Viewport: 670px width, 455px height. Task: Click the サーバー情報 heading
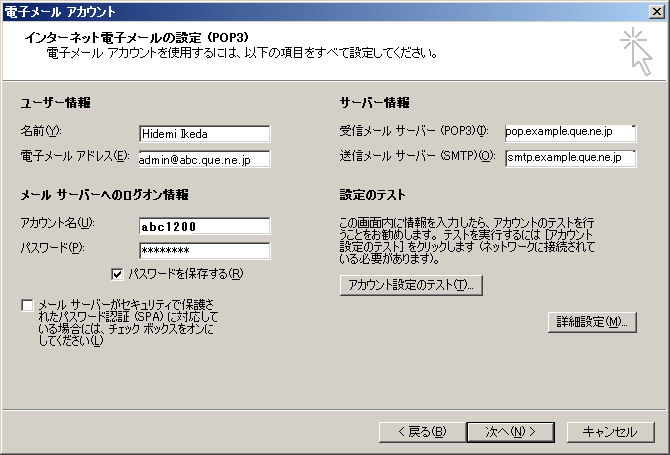(375, 103)
